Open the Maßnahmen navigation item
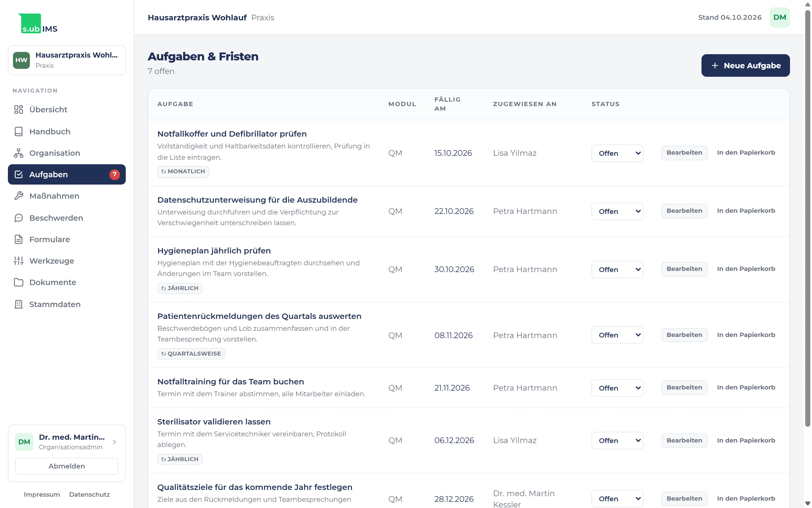 coord(67,196)
